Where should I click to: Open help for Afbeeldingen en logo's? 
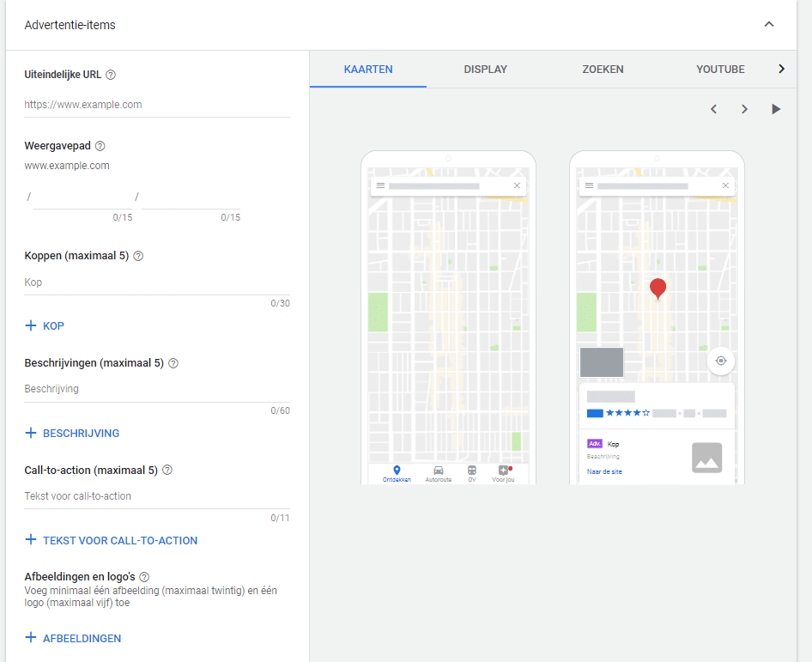(x=144, y=577)
